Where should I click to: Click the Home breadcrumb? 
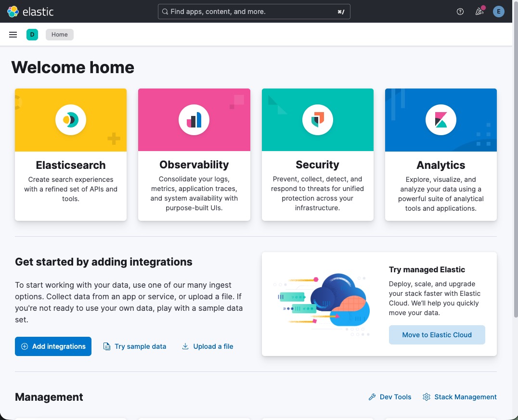coord(60,35)
